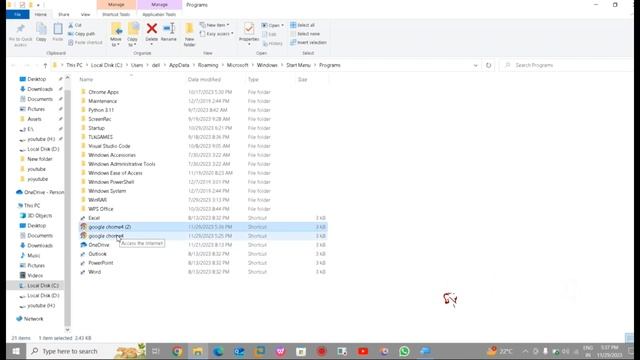Click AppData in breadcrumb path

pyautogui.click(x=179, y=65)
